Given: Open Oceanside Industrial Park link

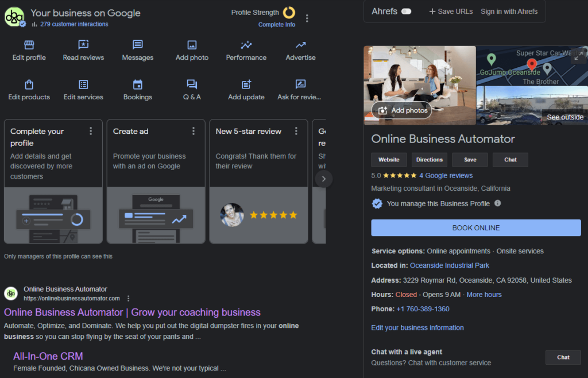Looking at the screenshot, I should 449,265.
